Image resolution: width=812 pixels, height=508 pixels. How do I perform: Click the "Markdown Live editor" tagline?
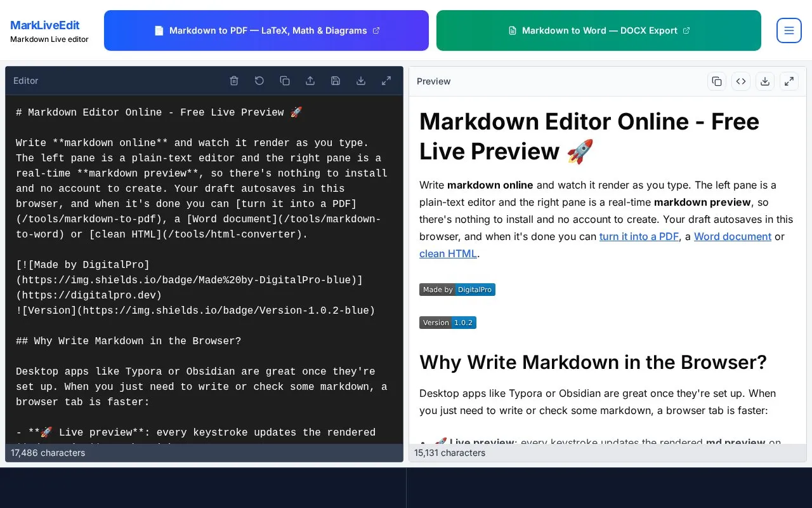49,39
